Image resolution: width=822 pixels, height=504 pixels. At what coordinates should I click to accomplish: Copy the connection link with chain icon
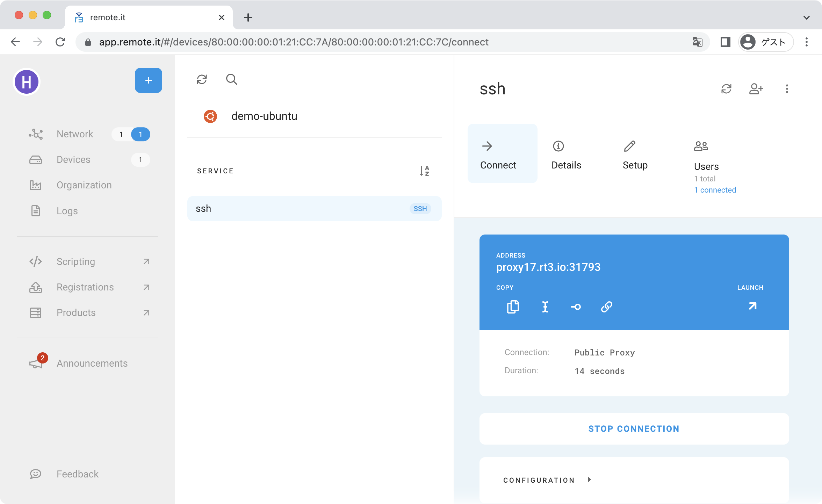tap(607, 307)
